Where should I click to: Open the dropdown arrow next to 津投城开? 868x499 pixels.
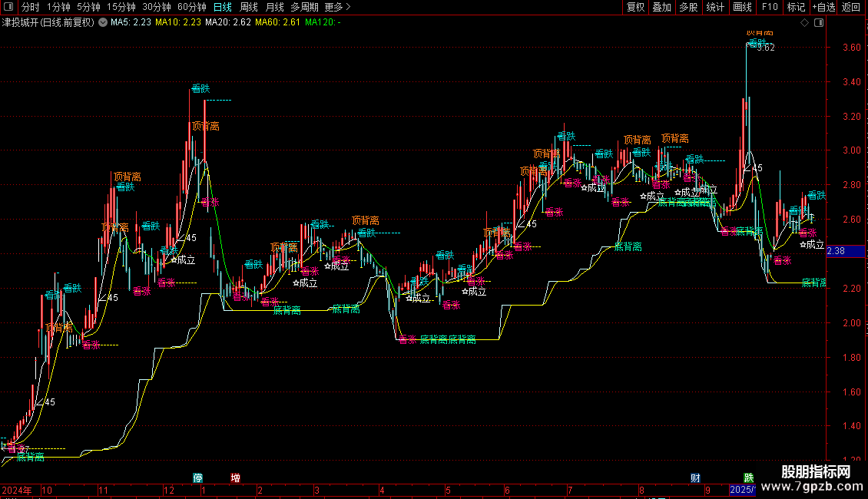103,23
